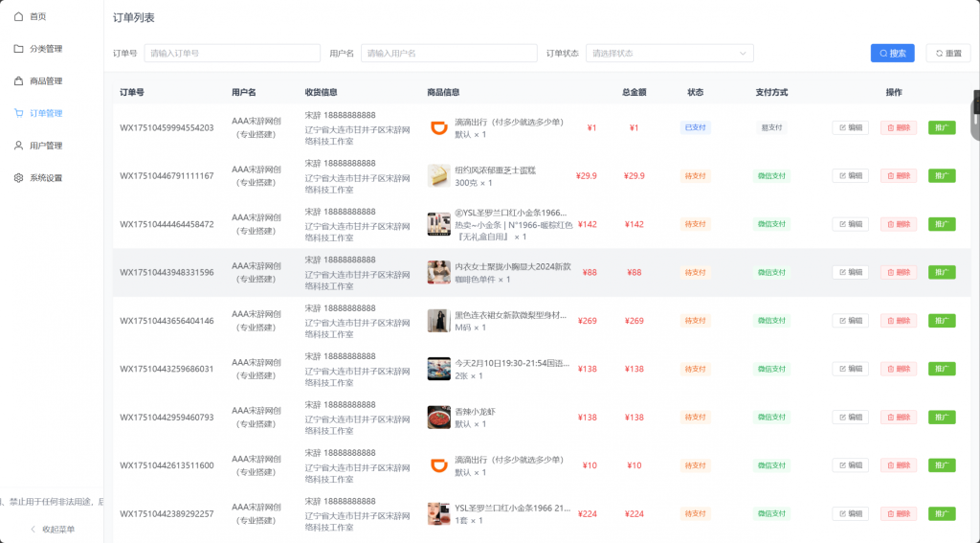Click 推广 for order WX17510442389292257
980x543 pixels.
(942, 513)
